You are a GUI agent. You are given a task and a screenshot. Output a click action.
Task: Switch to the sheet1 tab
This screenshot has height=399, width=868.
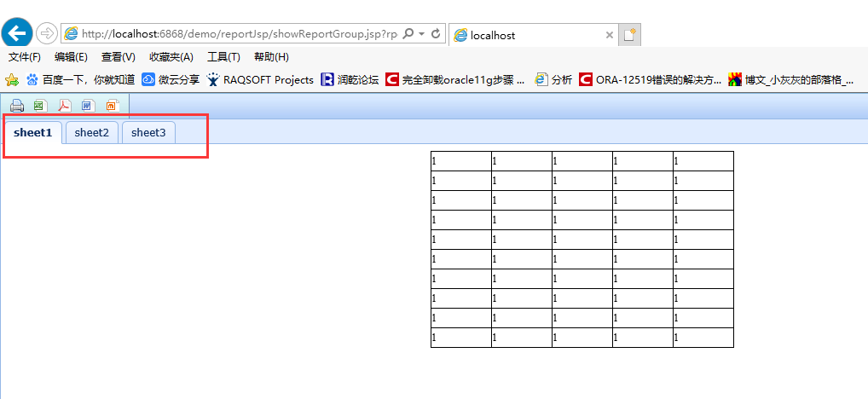(x=32, y=132)
